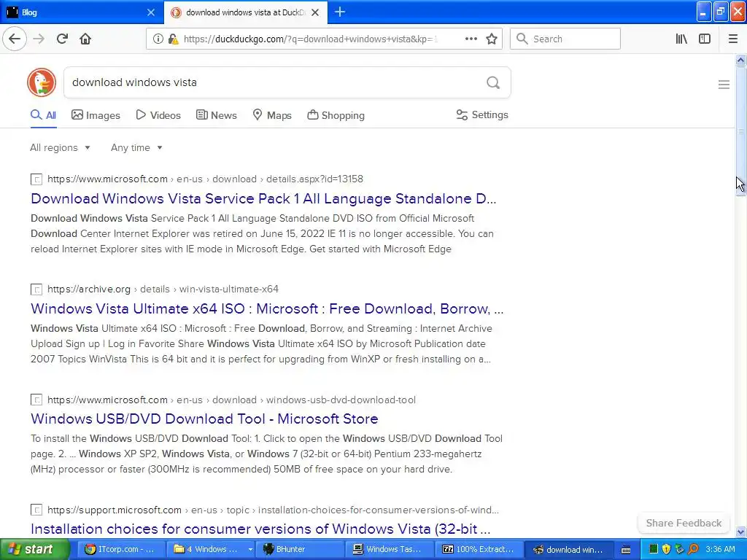
Task: Click the support.microsoft.com result URL
Action: (273, 510)
